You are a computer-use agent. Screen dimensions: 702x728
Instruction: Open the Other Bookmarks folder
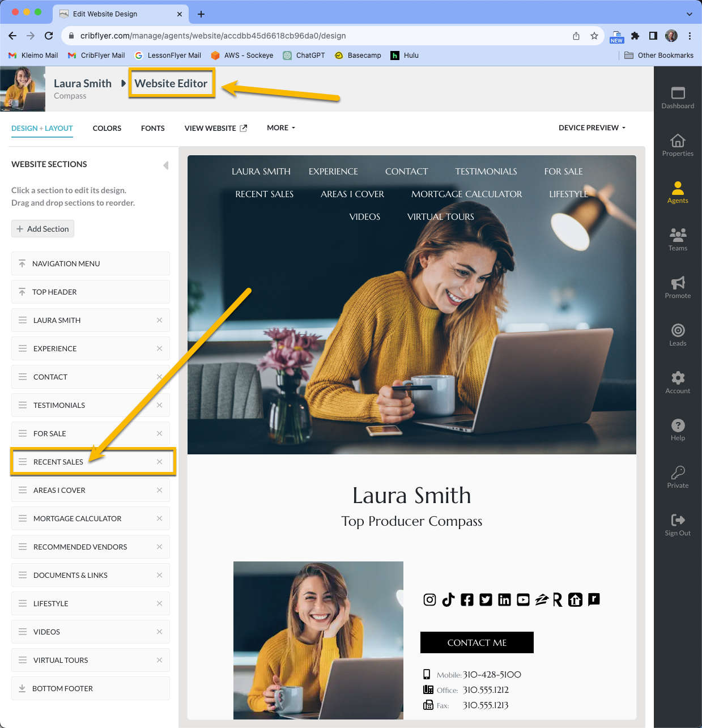click(659, 56)
